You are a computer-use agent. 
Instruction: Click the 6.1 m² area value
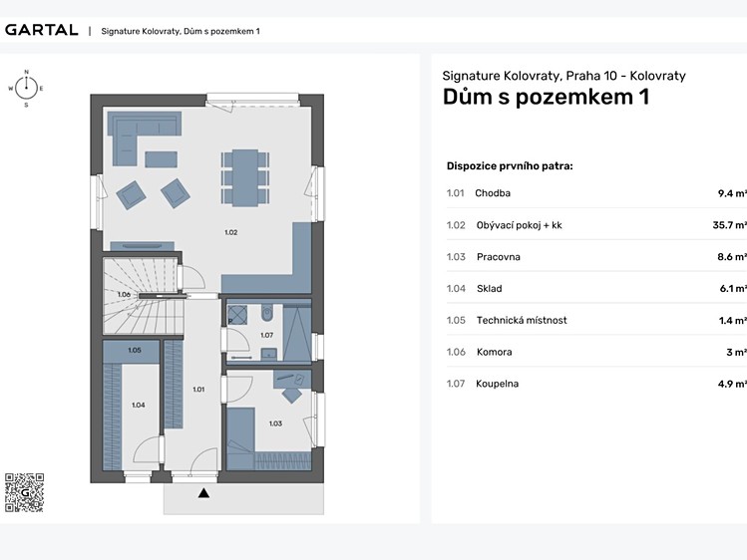coord(733,288)
